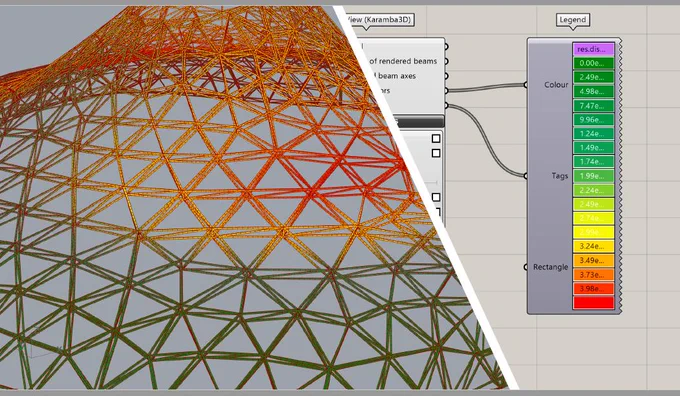Viewport: 680px width, 396px height.
Task: Pick the 9.96e... legend swatch
Action: tap(594, 119)
